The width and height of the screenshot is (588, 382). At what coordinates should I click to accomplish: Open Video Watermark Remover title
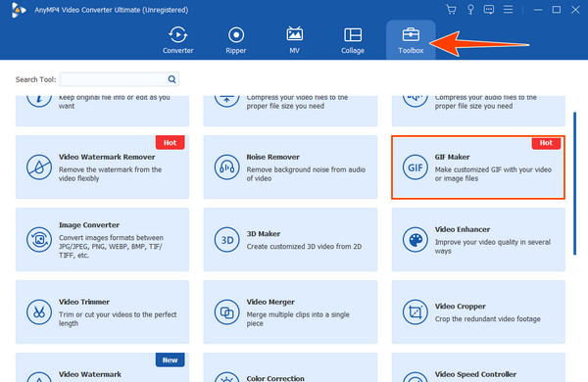pyautogui.click(x=107, y=157)
